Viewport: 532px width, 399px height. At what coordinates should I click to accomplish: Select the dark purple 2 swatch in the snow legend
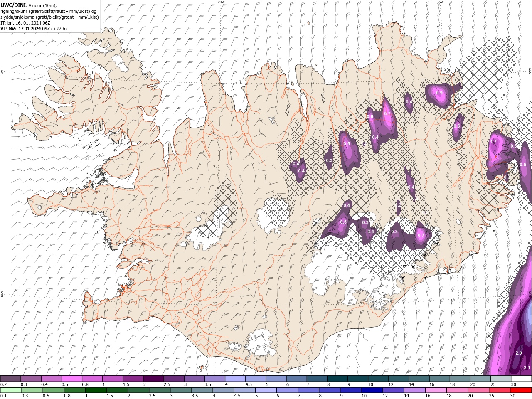[x=153, y=379]
